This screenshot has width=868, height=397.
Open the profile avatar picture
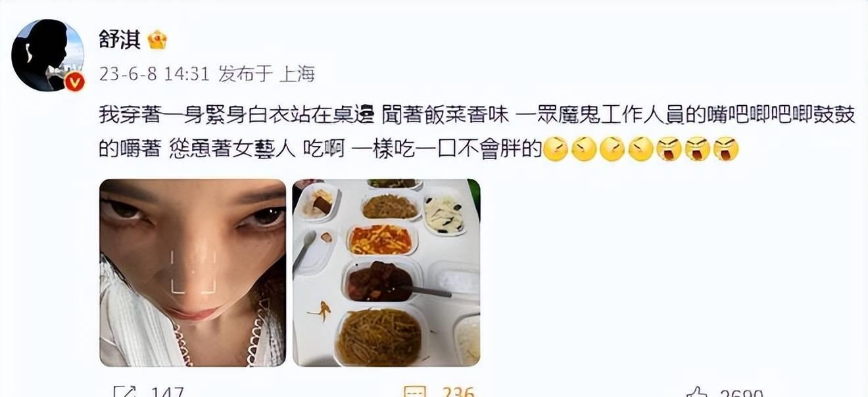(48, 55)
